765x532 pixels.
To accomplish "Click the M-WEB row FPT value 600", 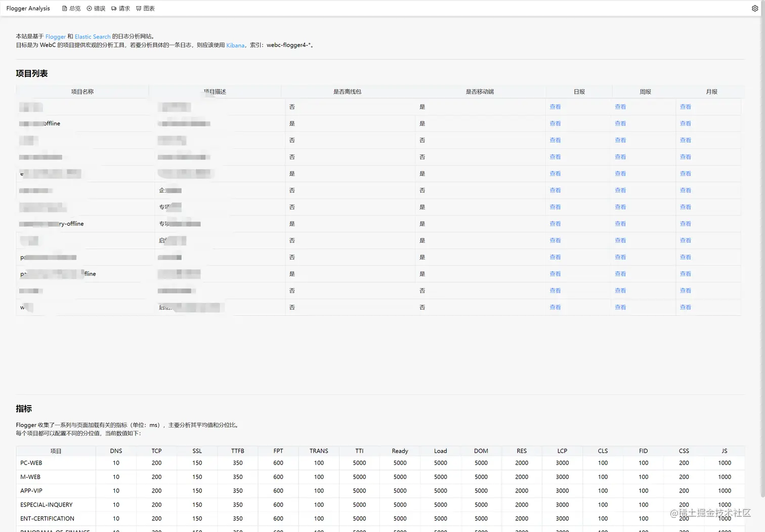I will coord(278,477).
